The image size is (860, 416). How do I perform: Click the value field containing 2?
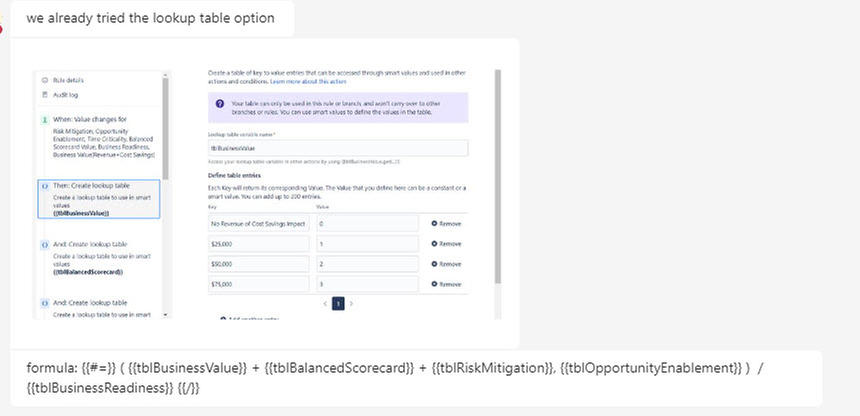click(367, 264)
